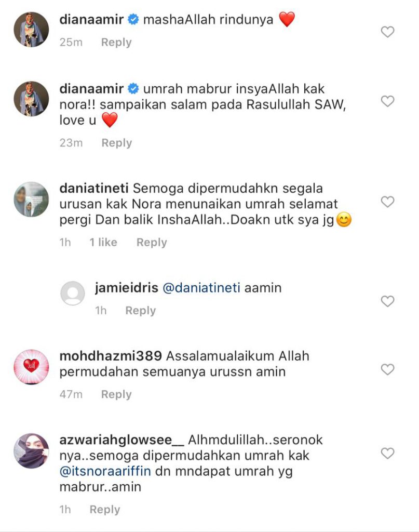Open daniatineti's profile picture
Viewport: 419px width, 532px height.
pyautogui.click(x=31, y=199)
